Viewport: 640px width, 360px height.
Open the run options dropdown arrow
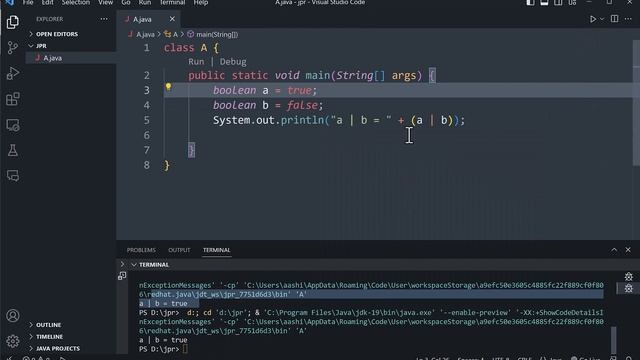coord(602,19)
